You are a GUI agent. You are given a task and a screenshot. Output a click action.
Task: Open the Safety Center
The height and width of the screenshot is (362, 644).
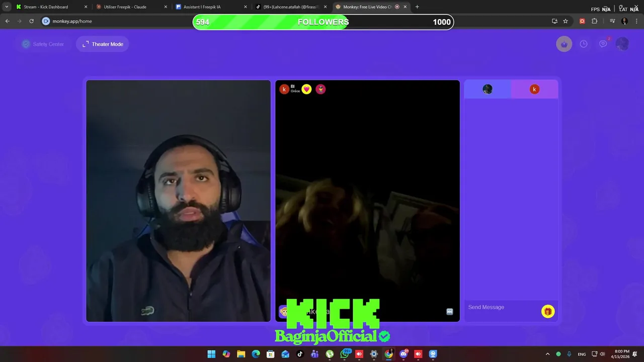(43, 44)
